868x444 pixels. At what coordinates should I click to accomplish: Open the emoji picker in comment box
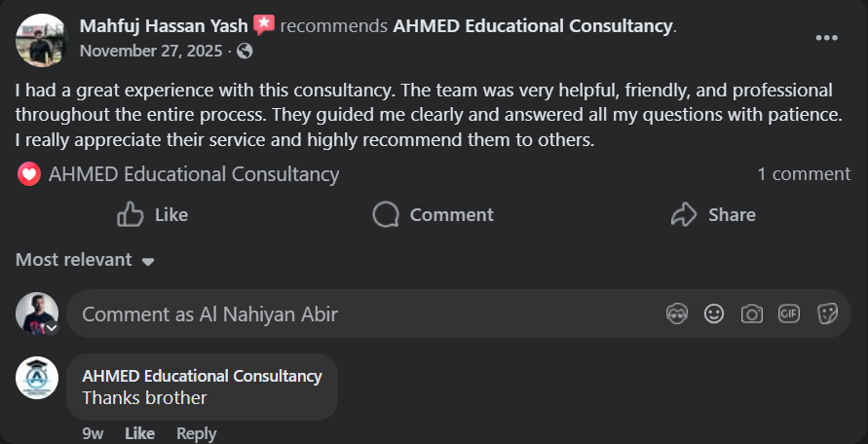(x=714, y=314)
